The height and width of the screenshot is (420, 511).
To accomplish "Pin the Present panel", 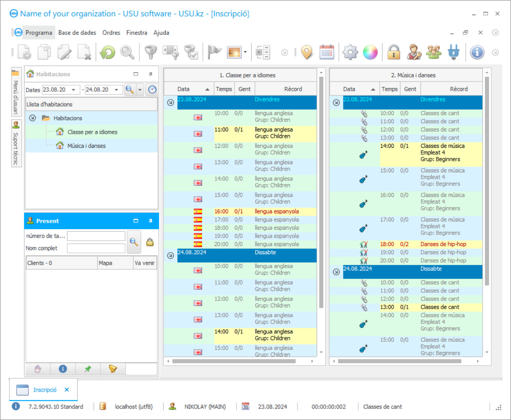I will click(151, 221).
